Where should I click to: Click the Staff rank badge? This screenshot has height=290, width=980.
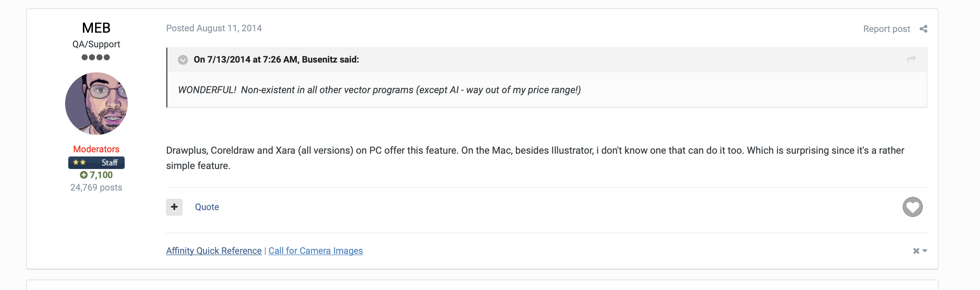[96, 163]
